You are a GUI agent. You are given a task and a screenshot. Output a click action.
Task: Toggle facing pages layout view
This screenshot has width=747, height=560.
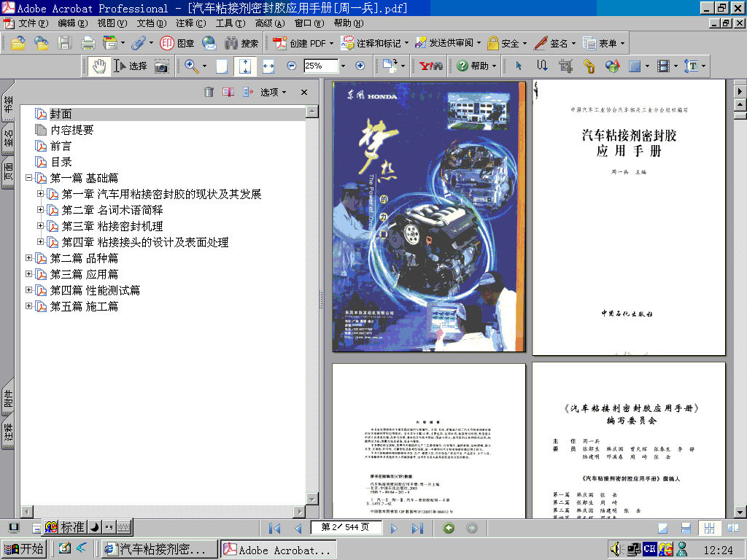pos(733,526)
